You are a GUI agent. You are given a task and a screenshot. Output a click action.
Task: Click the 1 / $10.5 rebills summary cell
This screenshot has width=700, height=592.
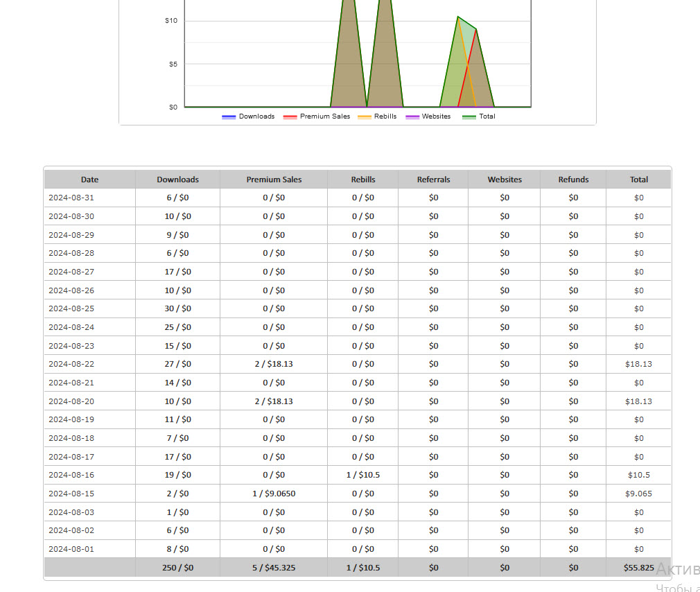363,568
